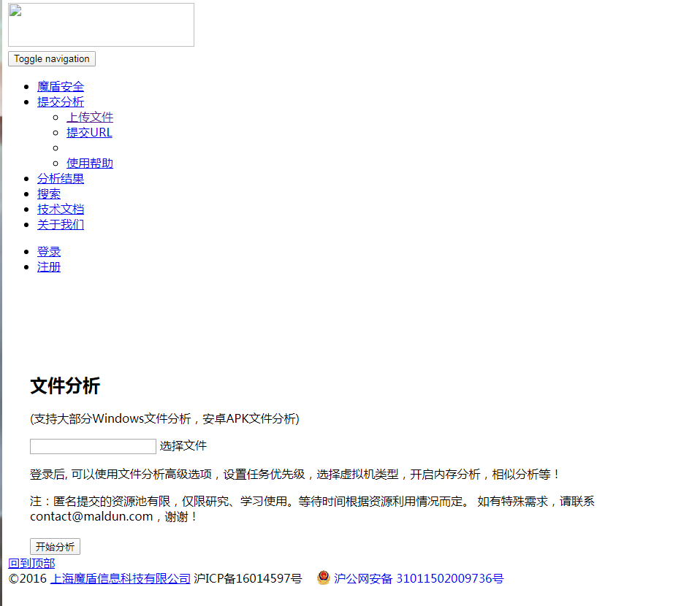Click the 注册 register link
Screen dimensions: 700x606
[x=49, y=266]
